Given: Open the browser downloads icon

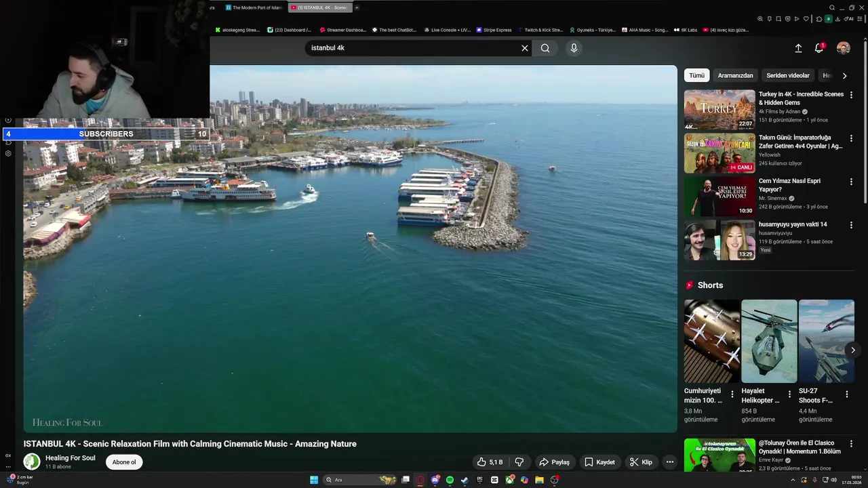Looking at the screenshot, I should (837, 19).
